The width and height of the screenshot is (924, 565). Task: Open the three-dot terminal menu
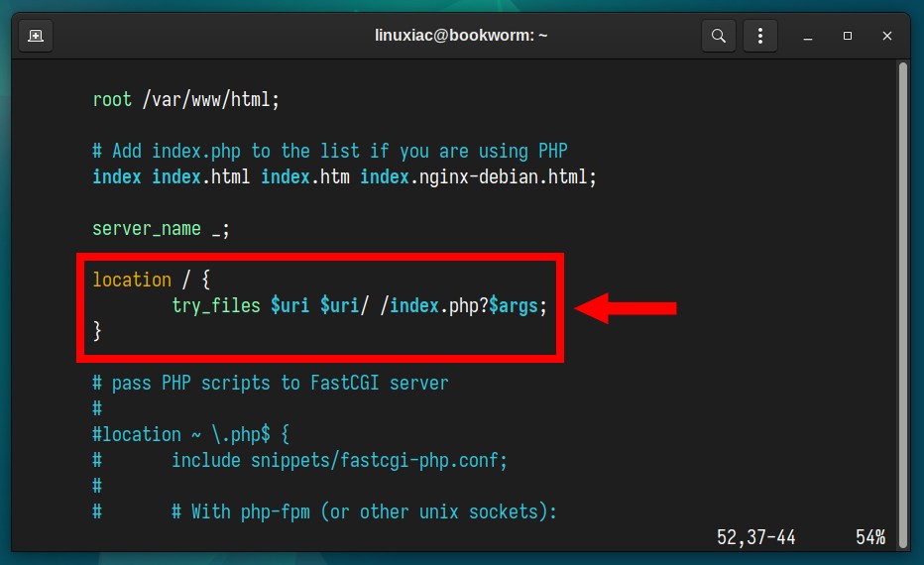coord(760,36)
